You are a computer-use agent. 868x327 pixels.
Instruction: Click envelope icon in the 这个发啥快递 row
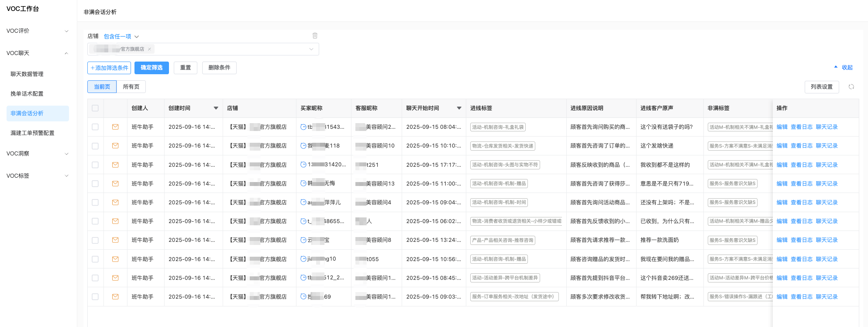pos(115,146)
